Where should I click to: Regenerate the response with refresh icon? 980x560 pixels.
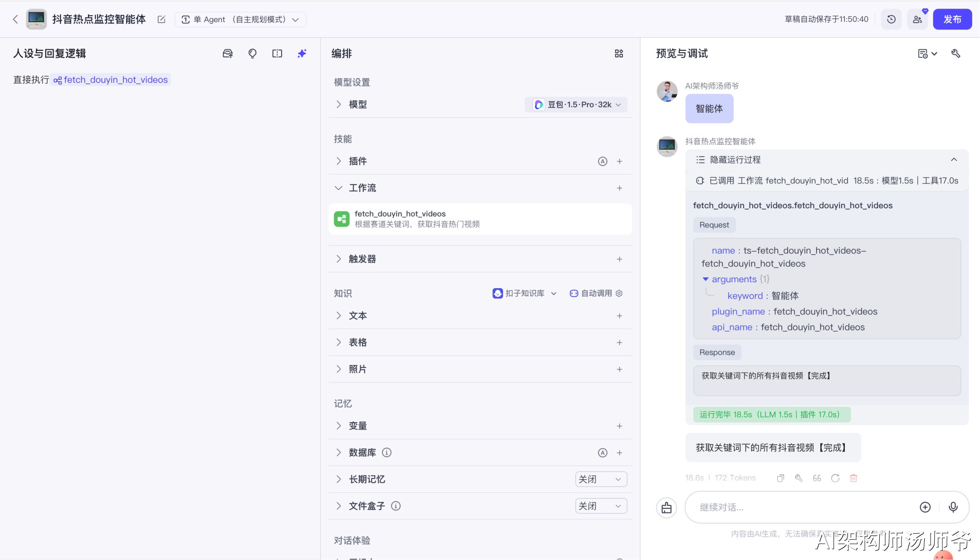click(x=835, y=478)
